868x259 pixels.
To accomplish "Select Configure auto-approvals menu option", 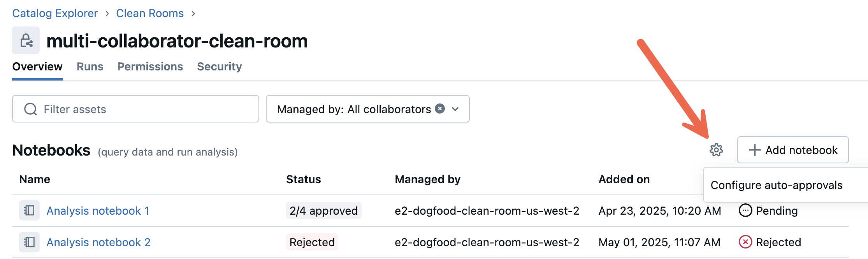I will click(776, 185).
